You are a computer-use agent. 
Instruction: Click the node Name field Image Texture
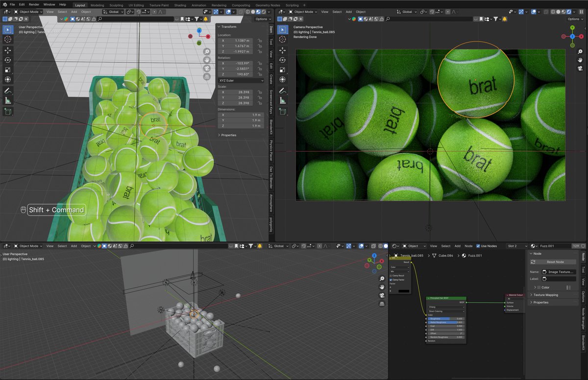click(559, 271)
